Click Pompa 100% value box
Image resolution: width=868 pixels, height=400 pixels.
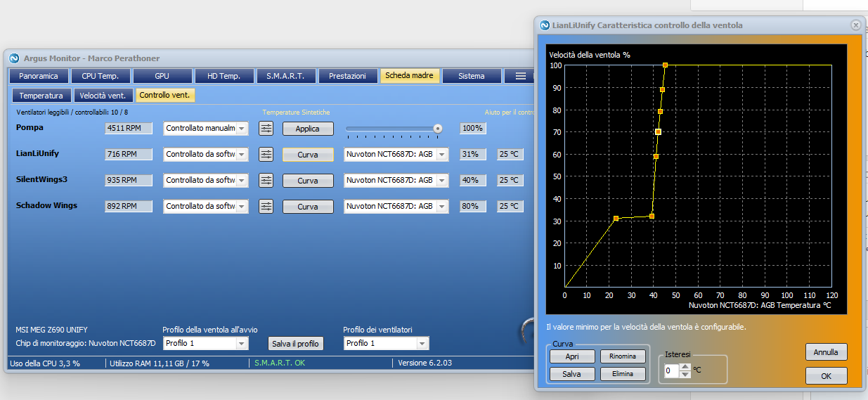473,129
